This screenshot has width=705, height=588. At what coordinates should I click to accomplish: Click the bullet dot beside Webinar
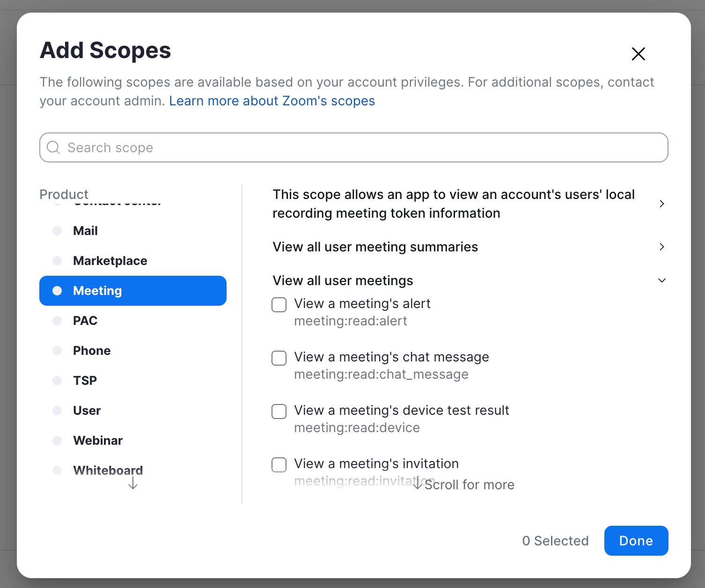coord(57,441)
